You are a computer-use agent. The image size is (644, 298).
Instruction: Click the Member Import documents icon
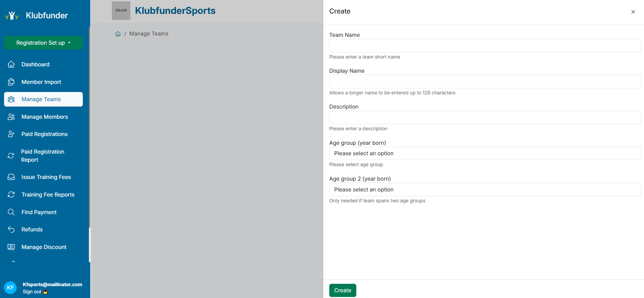coord(11,82)
